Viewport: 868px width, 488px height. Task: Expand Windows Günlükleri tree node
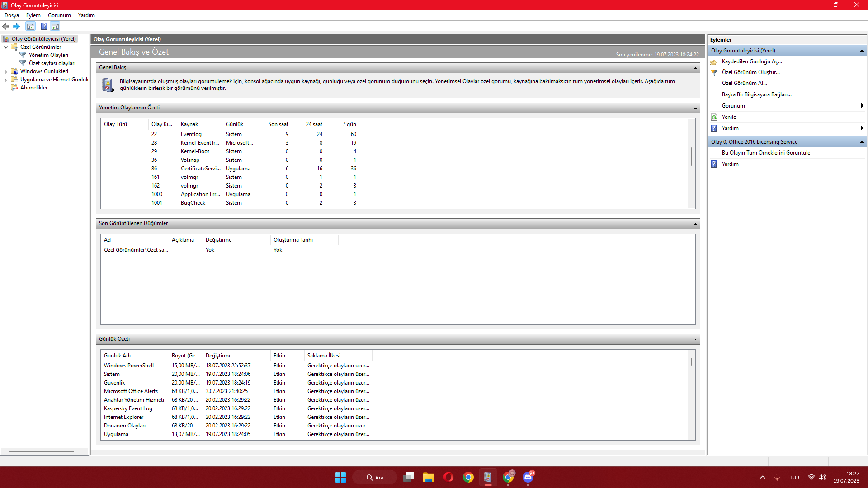pyautogui.click(x=5, y=71)
